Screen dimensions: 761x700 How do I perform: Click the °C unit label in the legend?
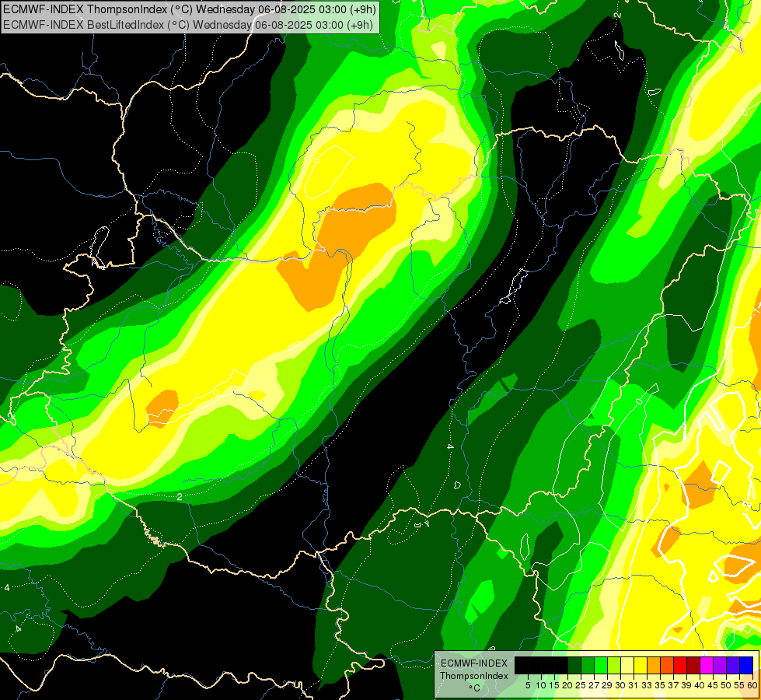tap(475, 688)
